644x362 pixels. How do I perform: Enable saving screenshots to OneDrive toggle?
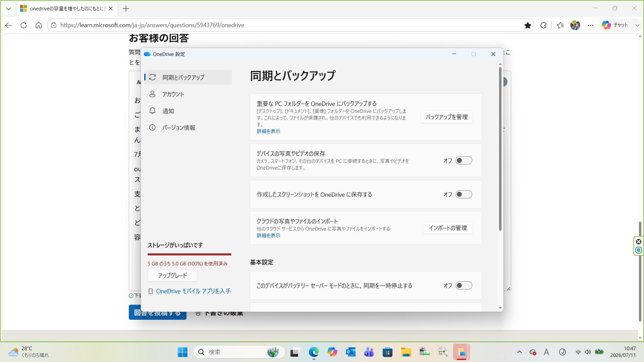pyautogui.click(x=464, y=194)
